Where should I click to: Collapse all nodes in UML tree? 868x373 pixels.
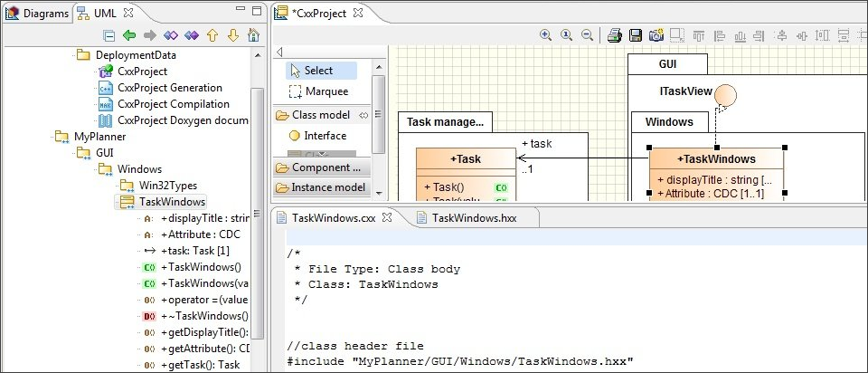109,35
